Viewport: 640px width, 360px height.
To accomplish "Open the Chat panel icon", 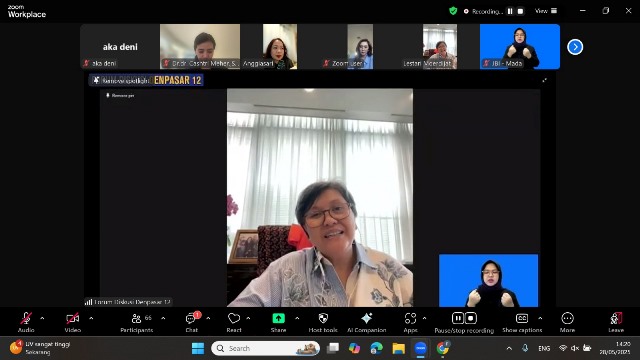I will [x=191, y=318].
